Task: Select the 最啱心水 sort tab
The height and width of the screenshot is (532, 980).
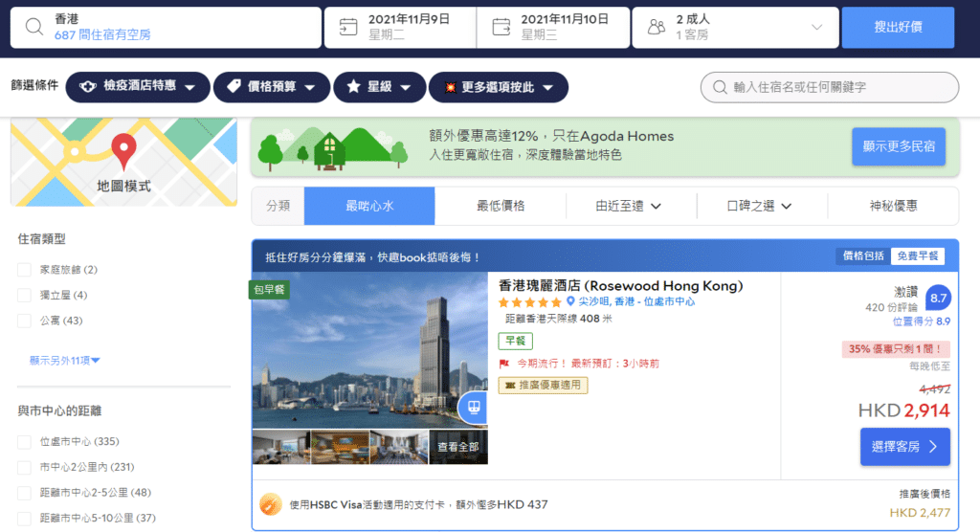Action: [369, 206]
